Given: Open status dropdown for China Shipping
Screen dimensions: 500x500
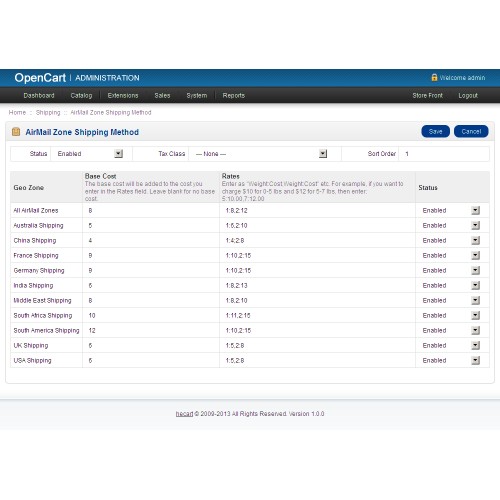Looking at the screenshot, I should [x=451, y=240].
